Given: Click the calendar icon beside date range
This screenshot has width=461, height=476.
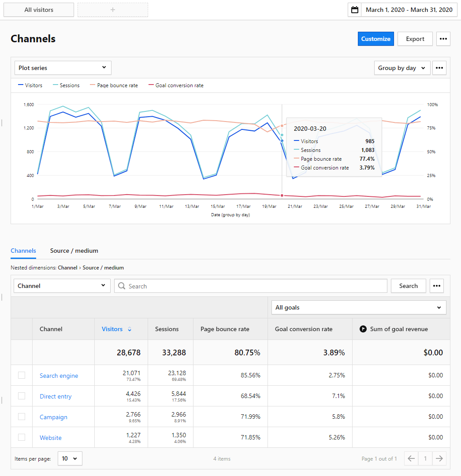Looking at the screenshot, I should click(354, 10).
